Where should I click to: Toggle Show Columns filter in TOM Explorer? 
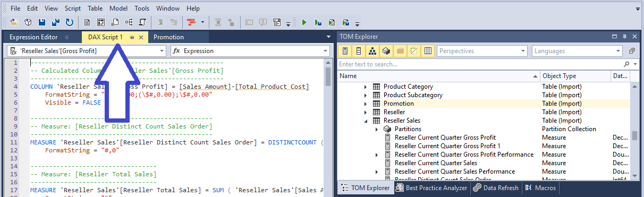coord(359,51)
